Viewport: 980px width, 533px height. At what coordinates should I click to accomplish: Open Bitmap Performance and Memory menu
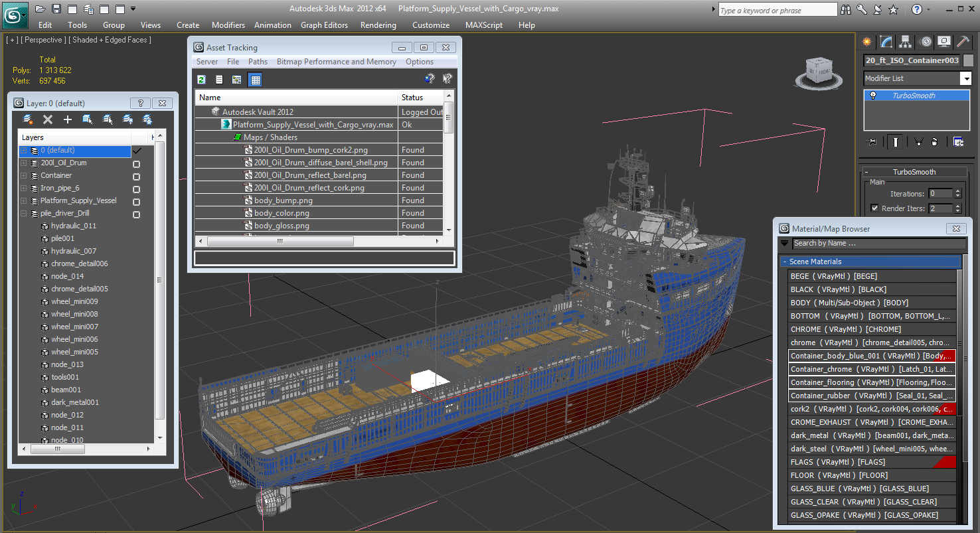pyautogui.click(x=337, y=62)
